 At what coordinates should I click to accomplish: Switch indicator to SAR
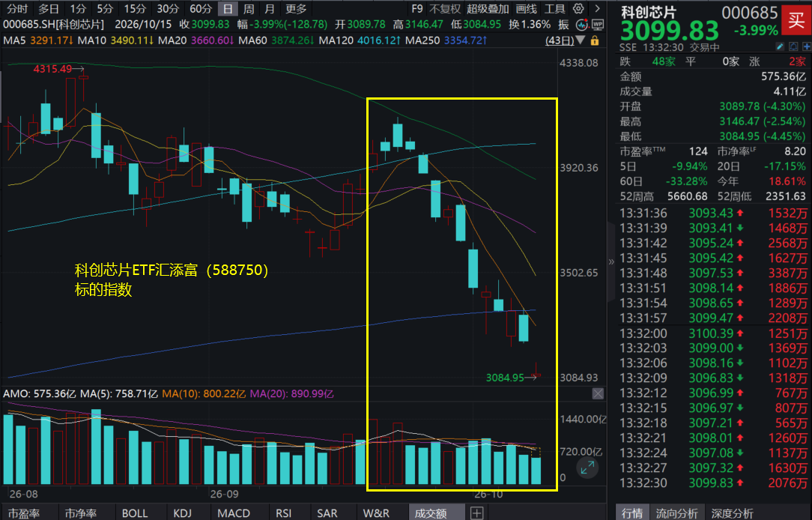coord(327,513)
